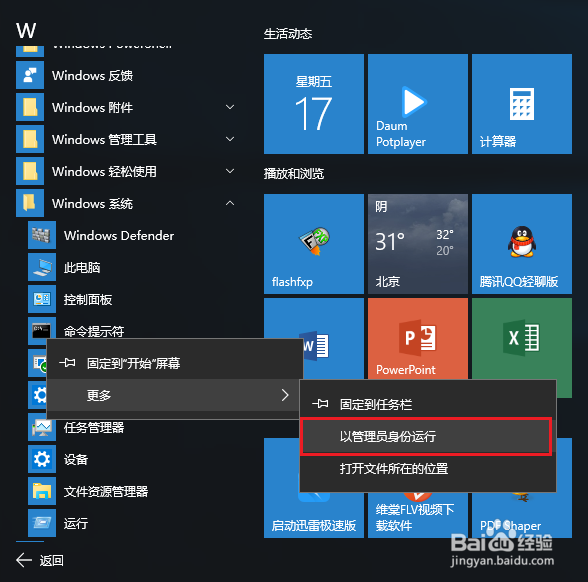The width and height of the screenshot is (588, 582).
Task: Click the 文件资源管理器 folder icon
Action: click(42, 491)
